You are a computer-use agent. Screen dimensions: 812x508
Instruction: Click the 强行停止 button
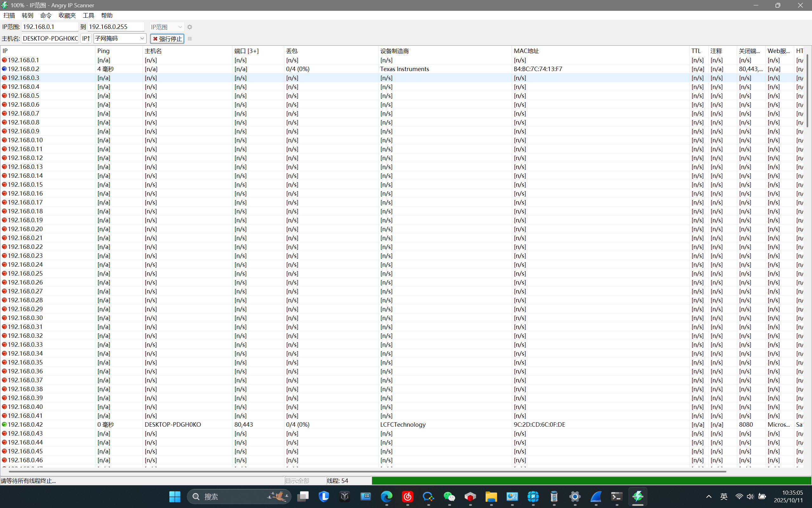[167, 39]
